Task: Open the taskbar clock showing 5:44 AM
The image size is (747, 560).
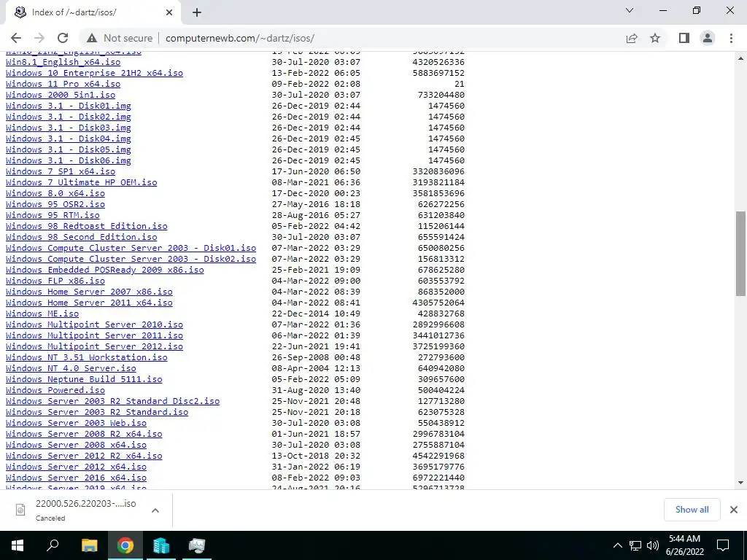Action: pos(684,545)
